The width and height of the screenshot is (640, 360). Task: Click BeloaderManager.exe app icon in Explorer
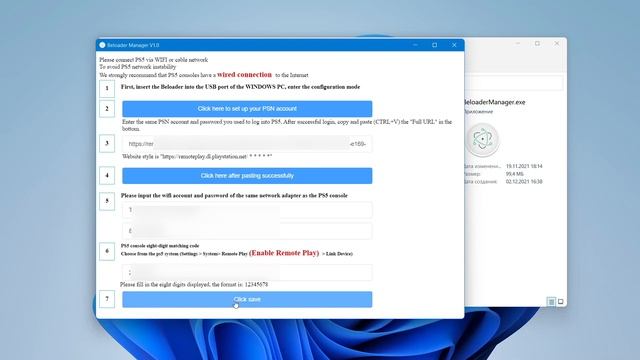pos(482,140)
